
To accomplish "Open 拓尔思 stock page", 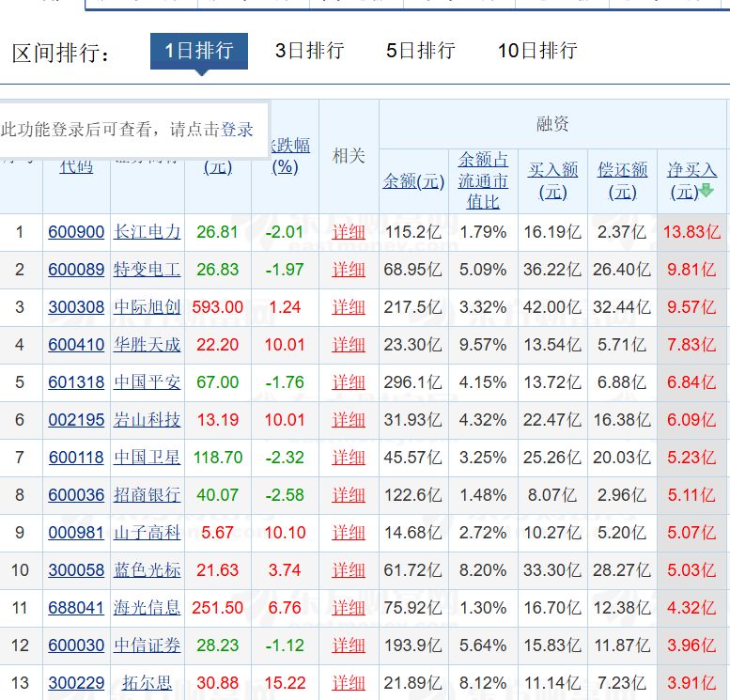I will click(148, 683).
